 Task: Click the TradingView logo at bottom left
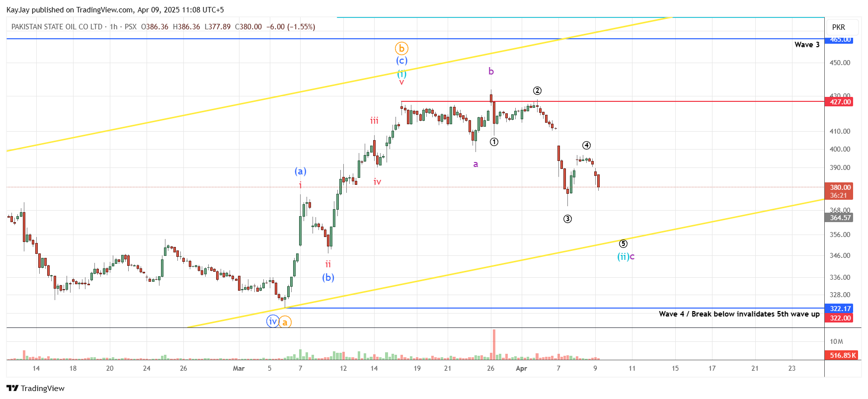pyautogui.click(x=35, y=388)
